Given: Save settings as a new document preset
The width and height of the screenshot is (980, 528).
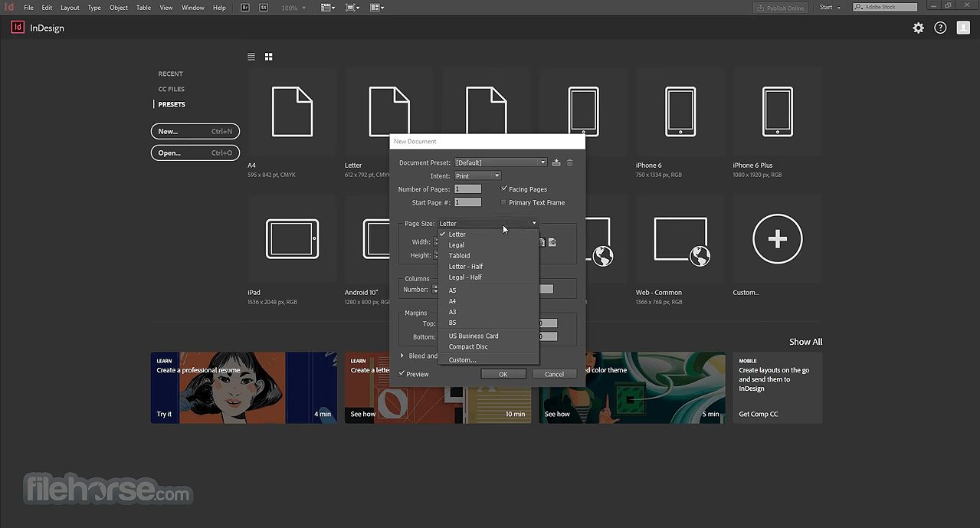Looking at the screenshot, I should [x=556, y=162].
